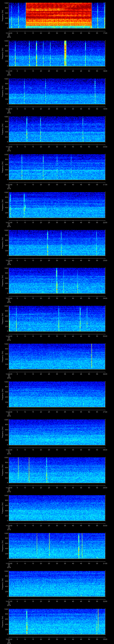Click the 30:00 end time label

coord(105,525)
